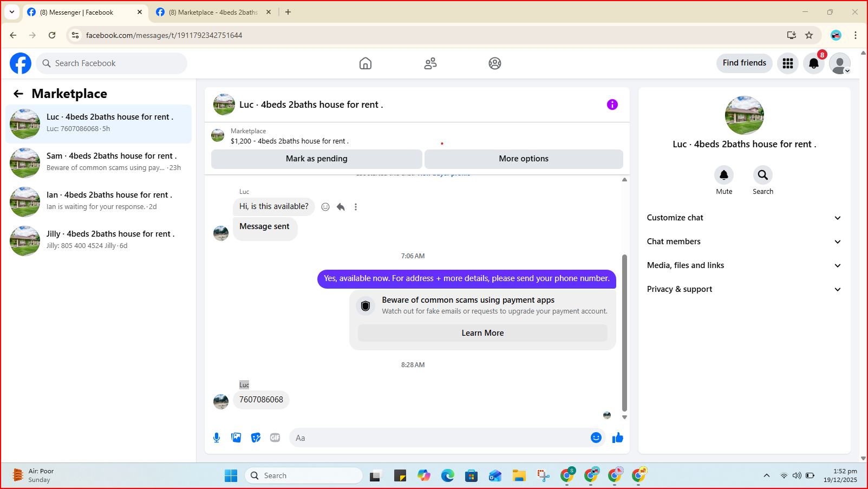Screen dimensions: 868x489
Task: Open the $1,200 listing link in header
Action: [290, 141]
